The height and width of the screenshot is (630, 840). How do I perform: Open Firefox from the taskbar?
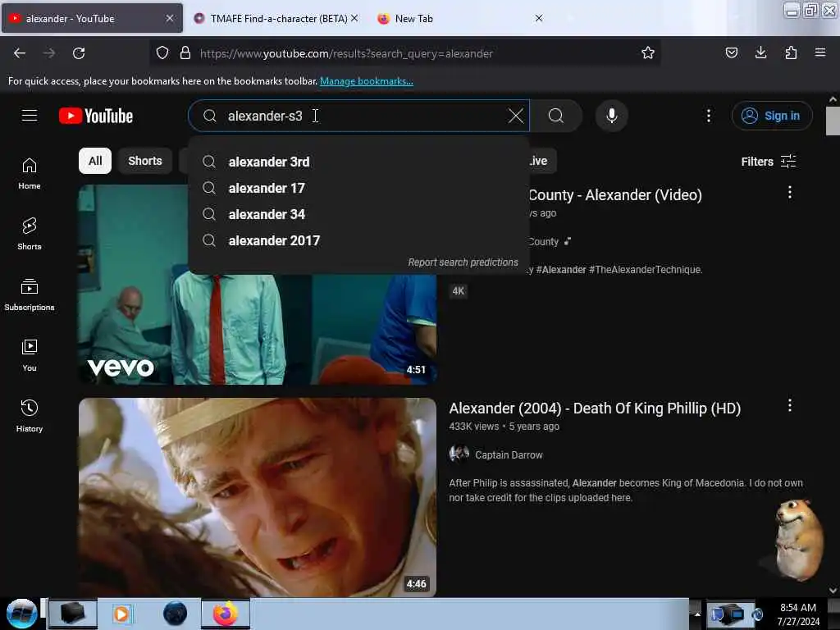[x=226, y=614]
